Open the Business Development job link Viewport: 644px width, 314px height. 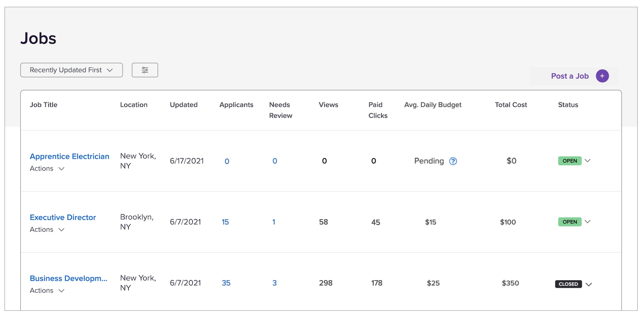[x=69, y=278]
